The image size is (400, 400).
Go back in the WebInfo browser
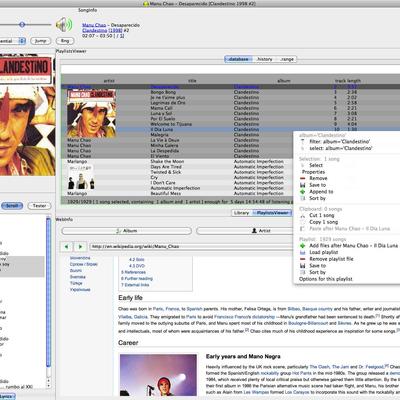tap(66, 247)
